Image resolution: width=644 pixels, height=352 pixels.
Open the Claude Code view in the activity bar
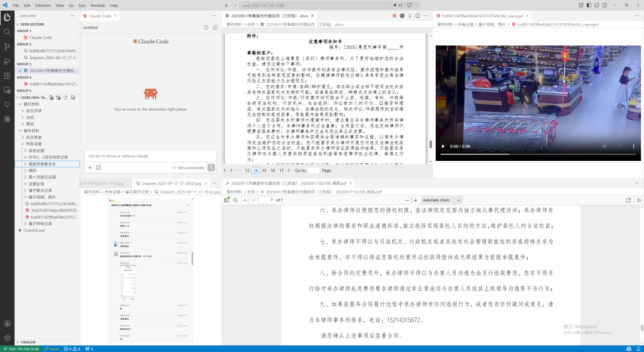click(7, 119)
